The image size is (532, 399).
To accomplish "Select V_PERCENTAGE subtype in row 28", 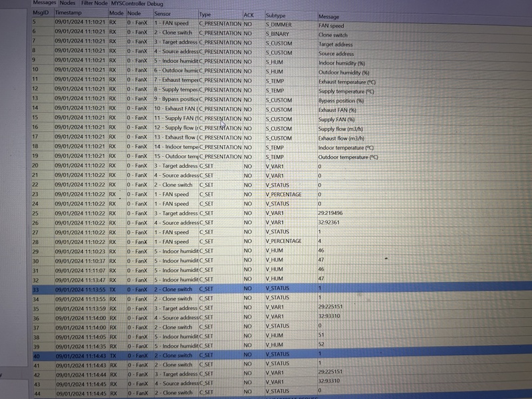I will click(283, 241).
